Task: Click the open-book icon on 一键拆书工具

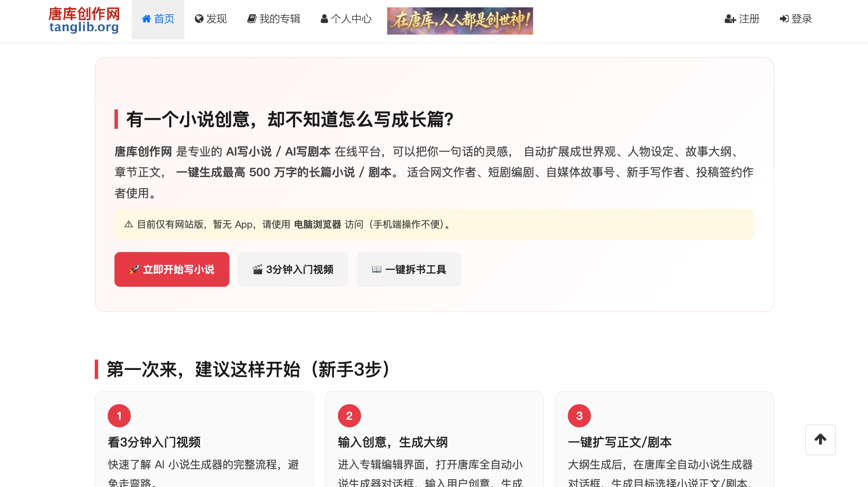Action: coord(377,269)
